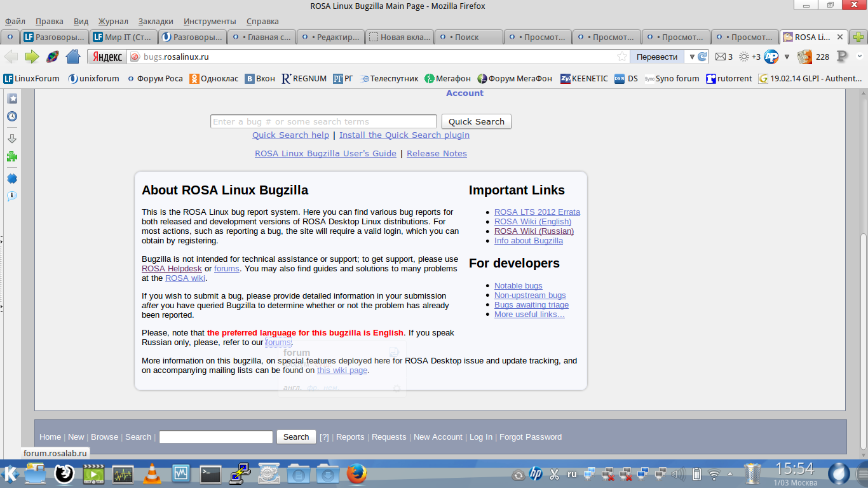
Task: Open the terminal from the taskbar
Action: coord(210,474)
